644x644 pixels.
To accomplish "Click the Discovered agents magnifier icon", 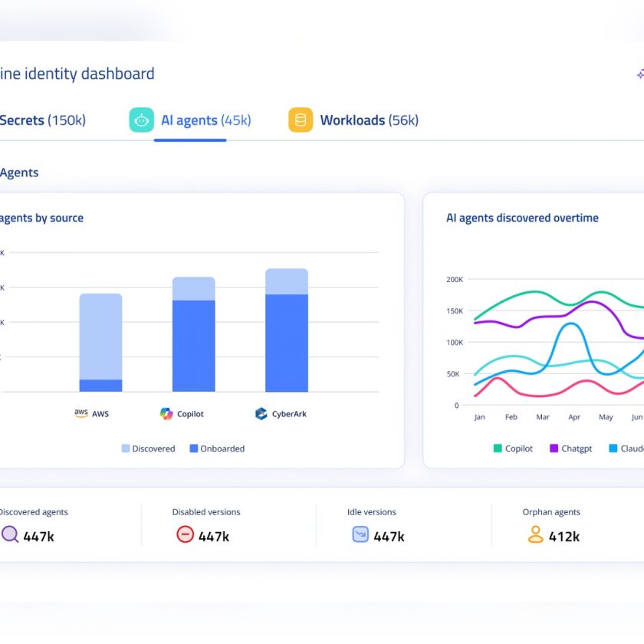I will (10, 534).
